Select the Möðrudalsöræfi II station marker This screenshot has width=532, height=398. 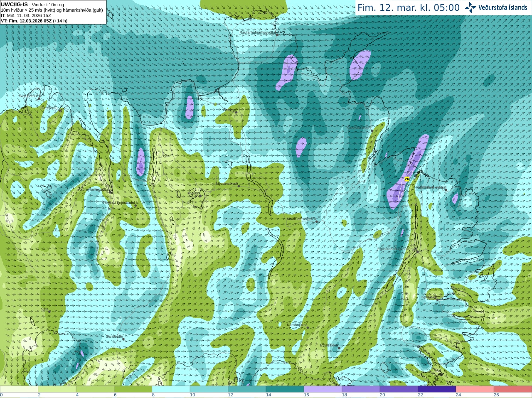coord(317,221)
